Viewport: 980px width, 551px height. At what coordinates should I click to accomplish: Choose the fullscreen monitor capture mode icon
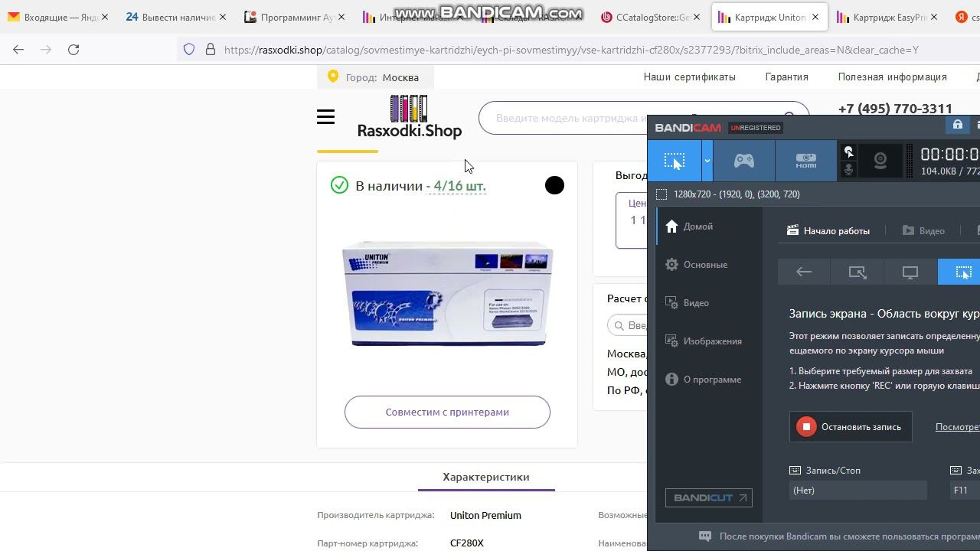pos(910,272)
